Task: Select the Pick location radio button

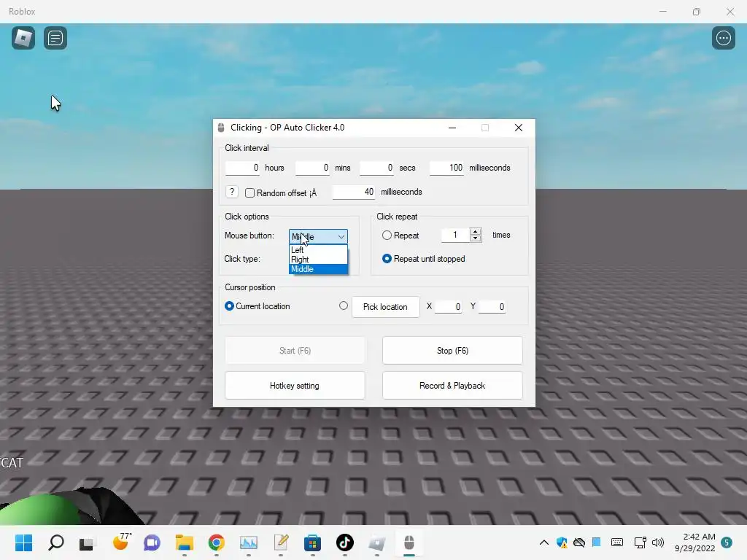Action: tap(344, 306)
